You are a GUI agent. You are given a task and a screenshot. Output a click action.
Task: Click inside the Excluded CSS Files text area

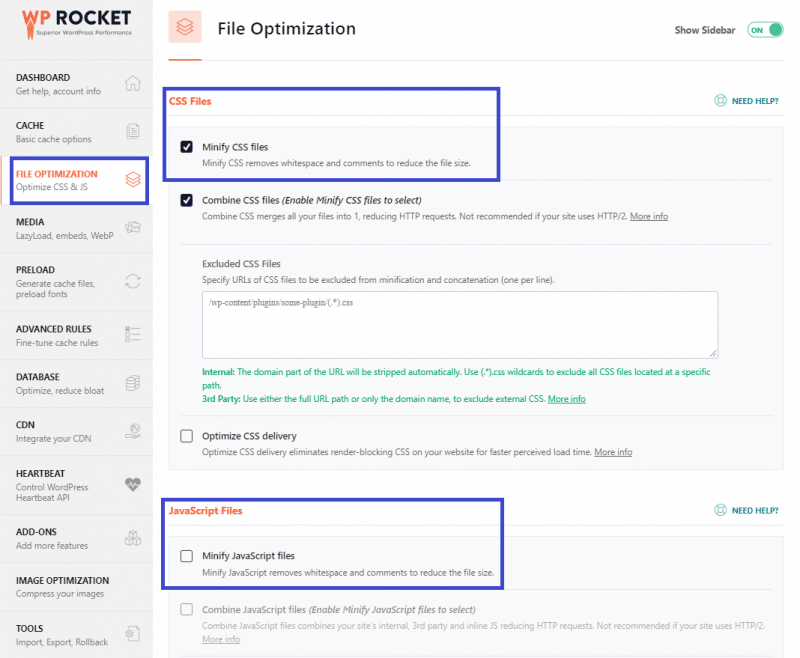tap(459, 325)
